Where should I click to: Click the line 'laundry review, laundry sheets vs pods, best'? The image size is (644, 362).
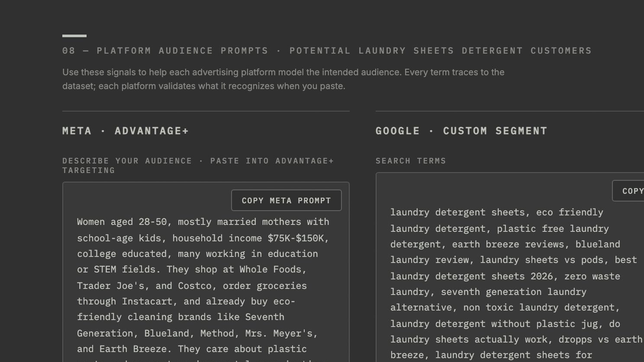pyautogui.click(x=513, y=260)
